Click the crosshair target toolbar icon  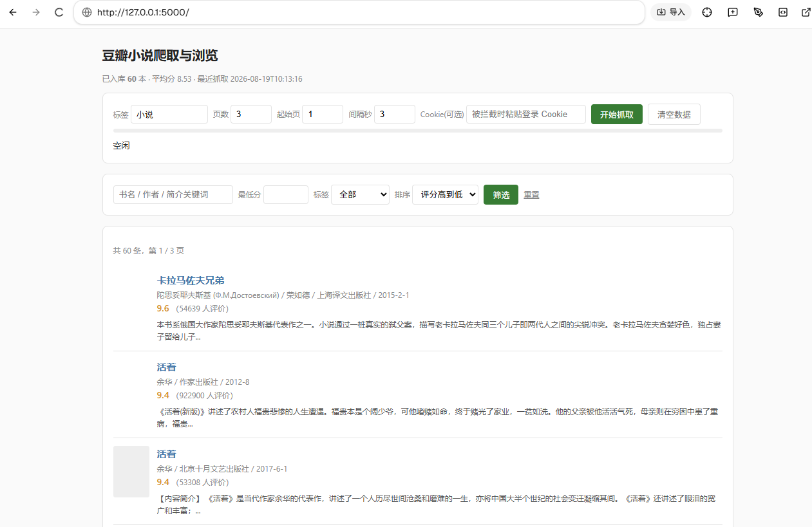click(x=707, y=12)
